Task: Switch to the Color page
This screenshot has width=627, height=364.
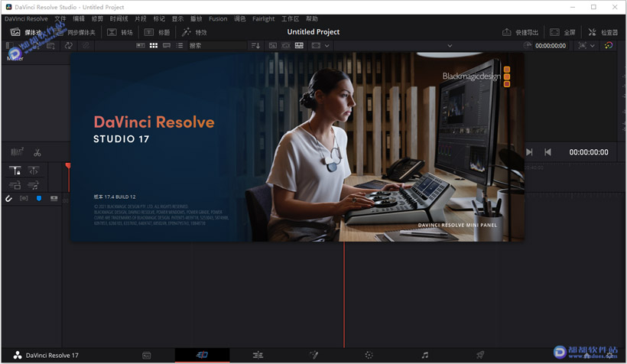Action: coord(369,355)
